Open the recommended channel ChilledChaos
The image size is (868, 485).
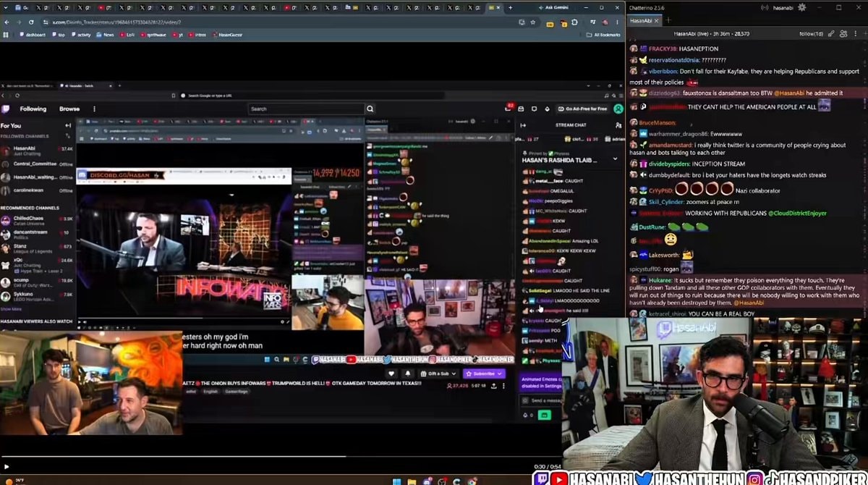pos(37,219)
